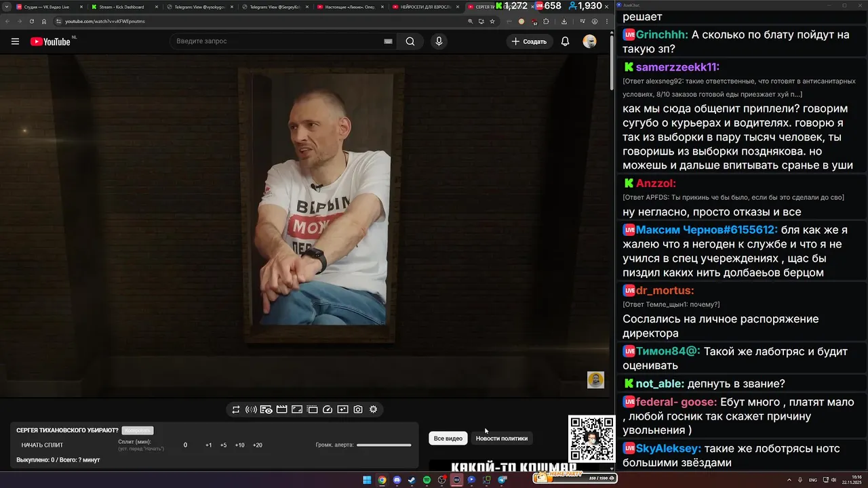
Task: Click НАЧАТЬ СПЛИТ button
Action: click(x=42, y=445)
